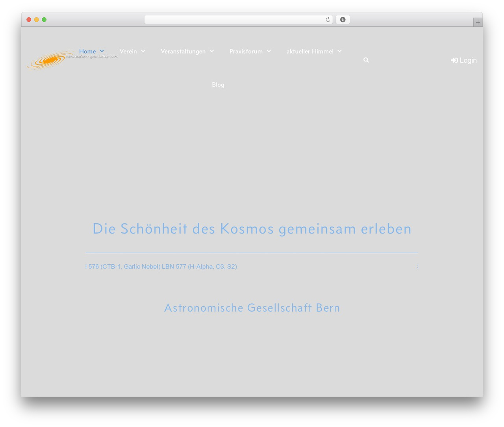The width and height of the screenshot is (504, 427).
Task: Open the aktueller Himmel menu item
Action: click(310, 51)
